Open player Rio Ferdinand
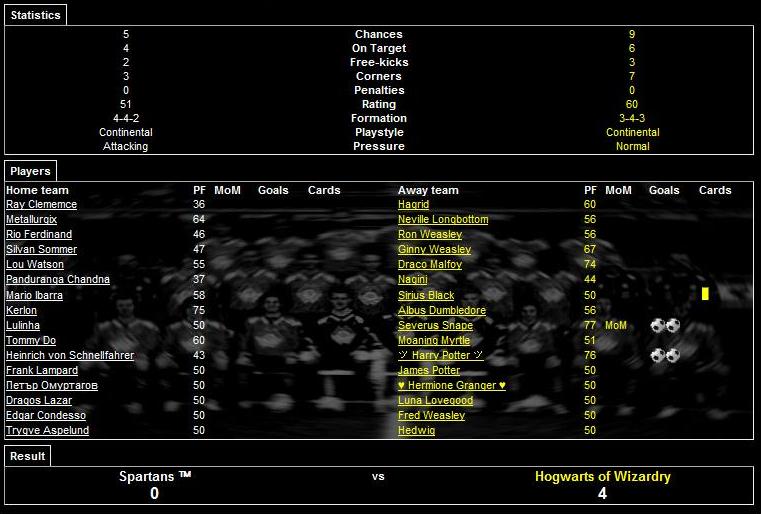The height and width of the screenshot is (514, 761). tap(39, 234)
